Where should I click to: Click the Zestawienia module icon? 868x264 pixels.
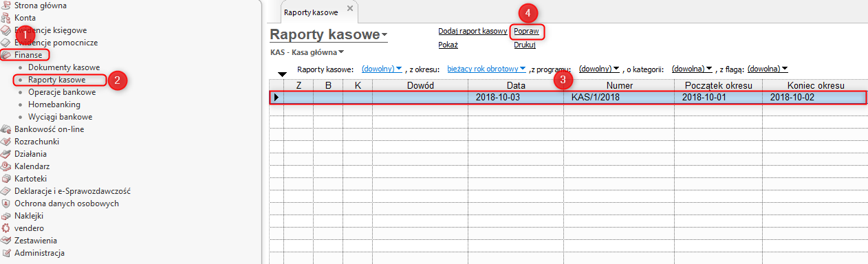(x=6, y=241)
